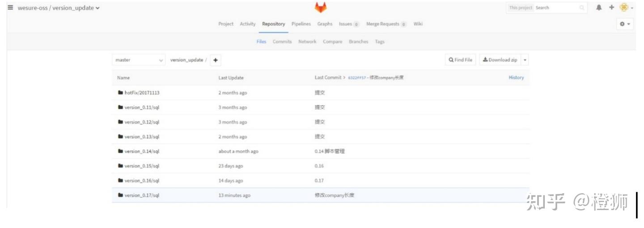Open the version_0.13/sql folder
Viewport: 644px width, 228px height.
[142, 137]
